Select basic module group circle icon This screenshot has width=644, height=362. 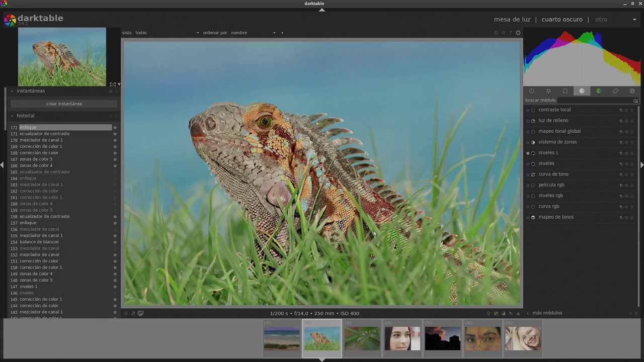click(565, 91)
